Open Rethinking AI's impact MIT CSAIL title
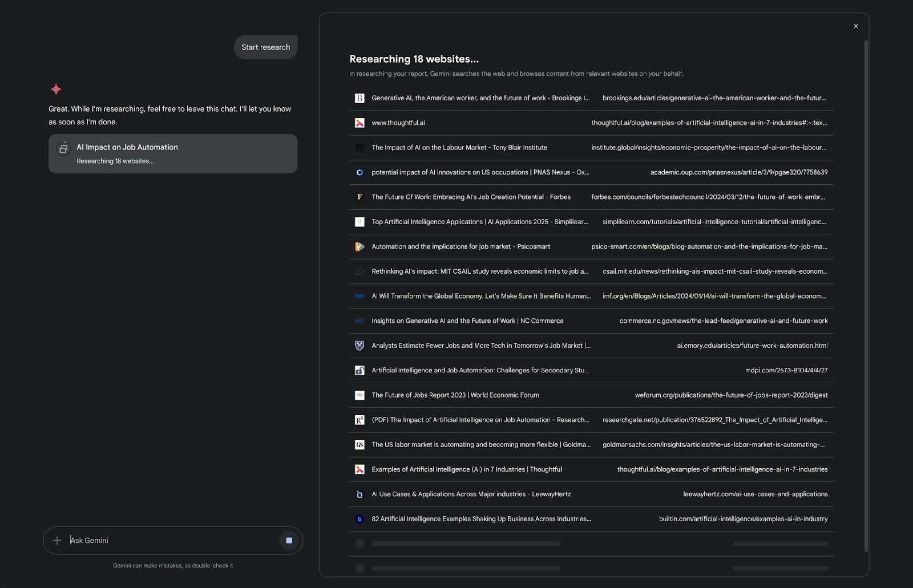 click(x=480, y=271)
